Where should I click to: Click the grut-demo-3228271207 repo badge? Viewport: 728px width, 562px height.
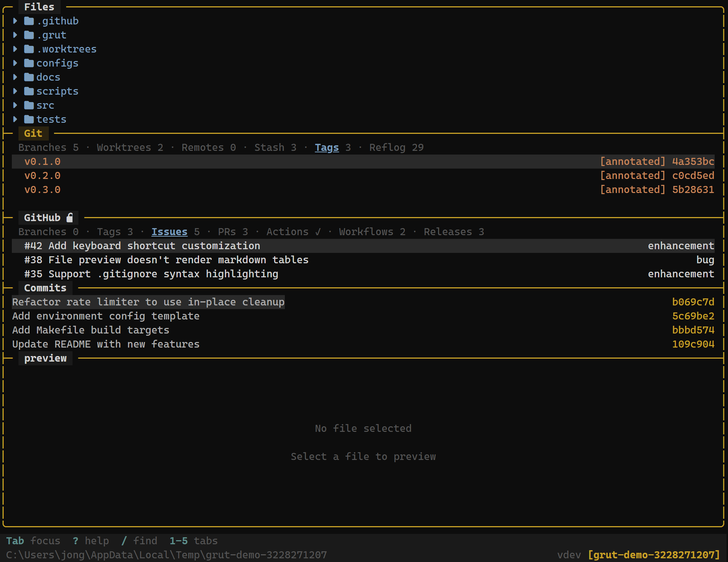coord(654,555)
